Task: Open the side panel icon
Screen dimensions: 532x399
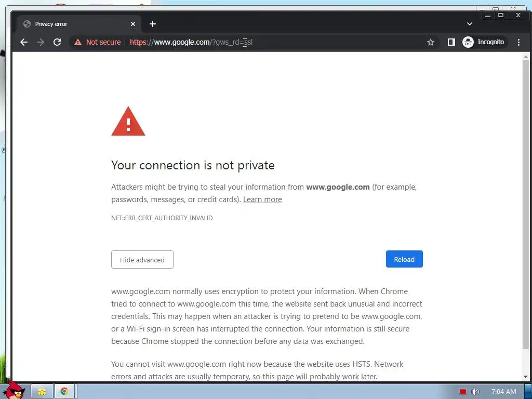Action: click(x=451, y=42)
